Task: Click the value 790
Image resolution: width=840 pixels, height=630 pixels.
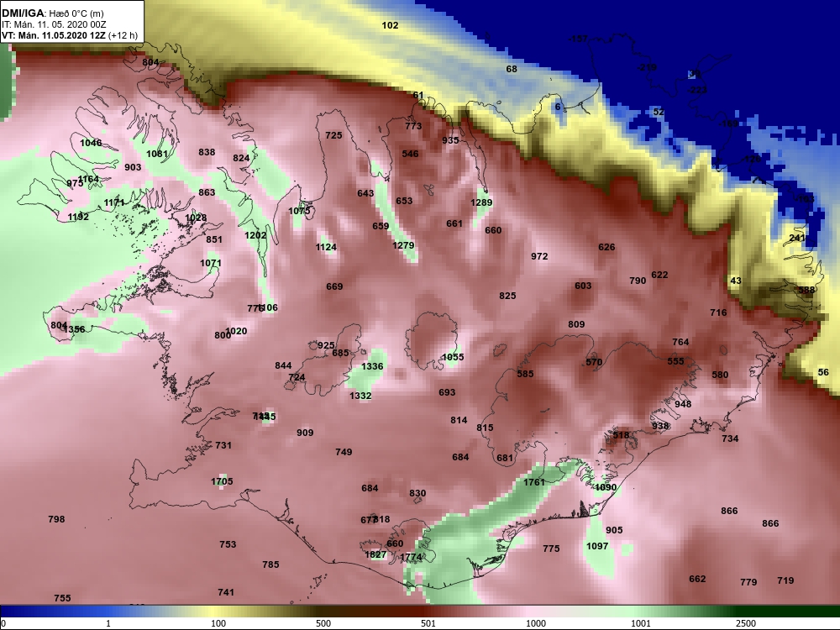Action: point(638,281)
